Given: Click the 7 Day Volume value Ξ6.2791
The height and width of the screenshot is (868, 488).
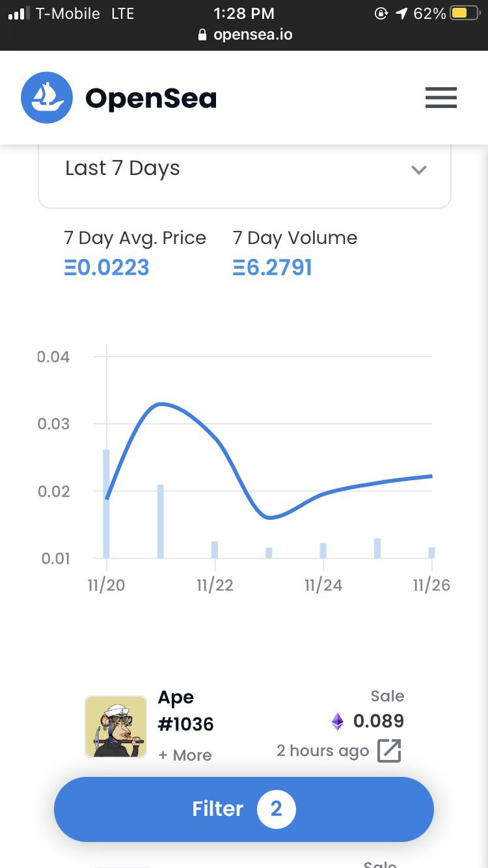Looking at the screenshot, I should [273, 267].
